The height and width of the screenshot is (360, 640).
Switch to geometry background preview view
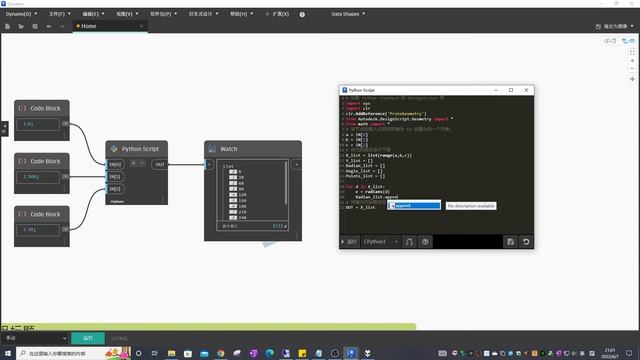point(610,41)
